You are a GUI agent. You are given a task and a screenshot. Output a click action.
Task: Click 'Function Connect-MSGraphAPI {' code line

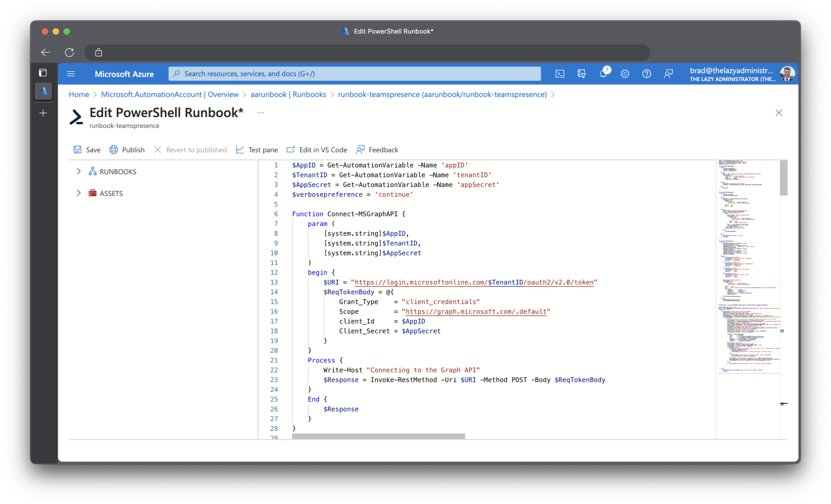(349, 214)
